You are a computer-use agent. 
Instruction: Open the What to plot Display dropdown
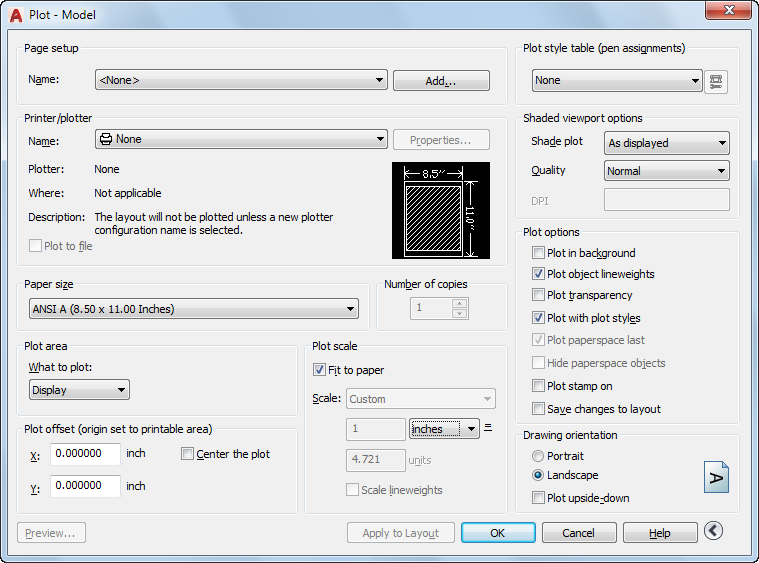(x=79, y=390)
